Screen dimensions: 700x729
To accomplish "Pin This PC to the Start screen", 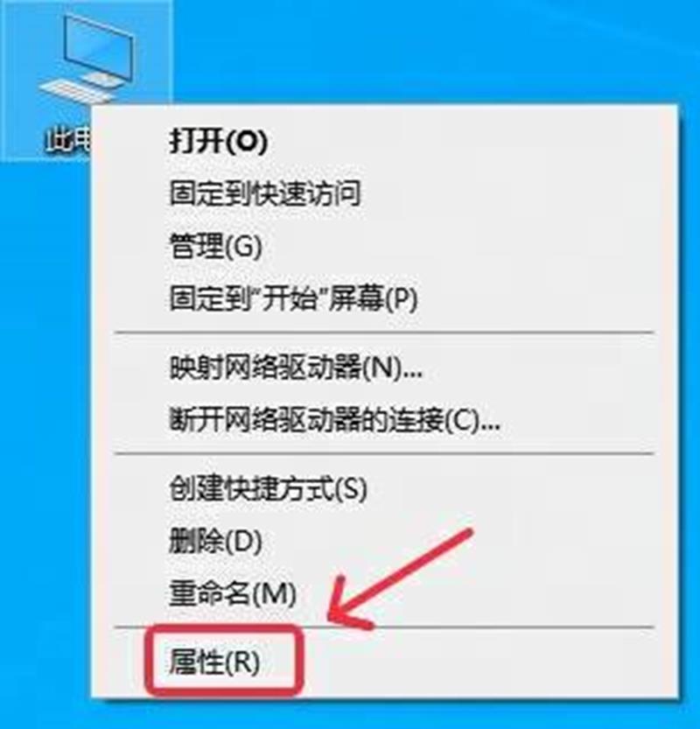I will point(293,298).
